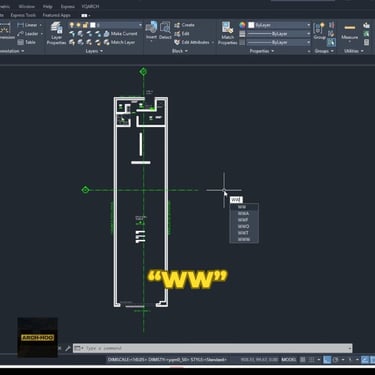375x375 pixels.
Task: Click the Group Edit icon
Action: coord(331,34)
